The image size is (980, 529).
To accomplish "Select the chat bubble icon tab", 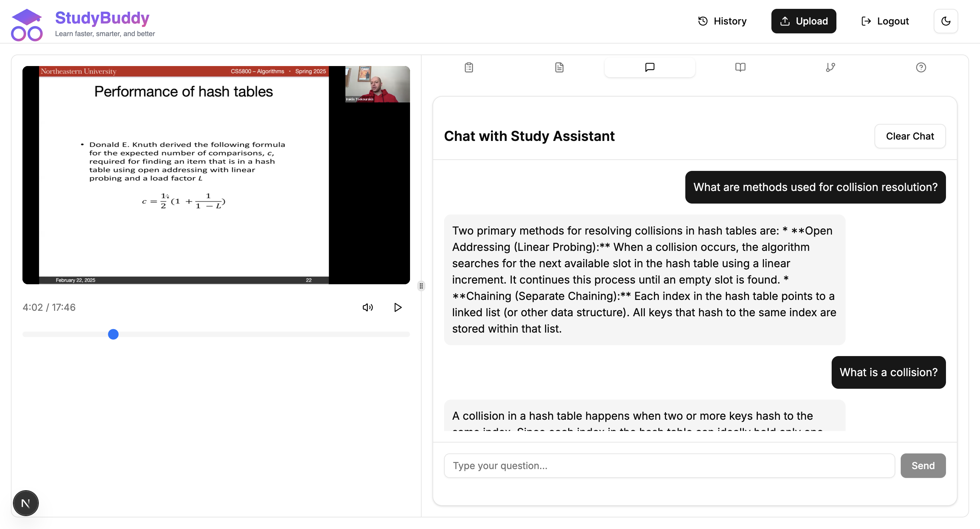I will tap(649, 67).
